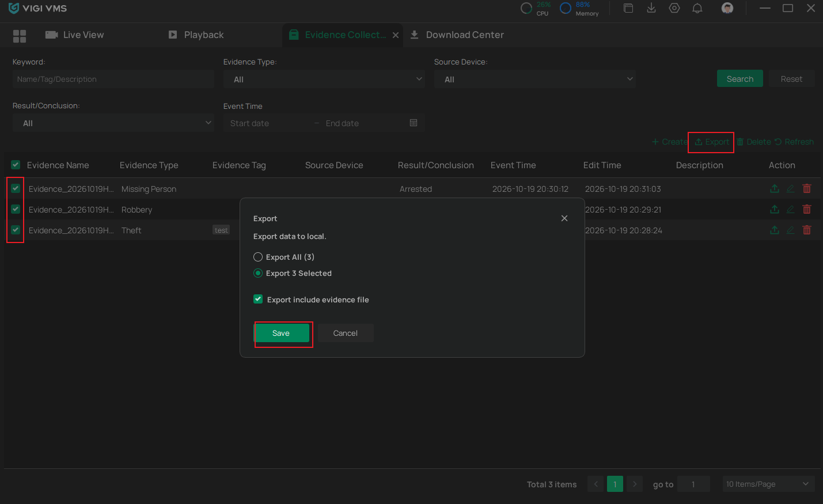
Task: Click Cancel in the Export dialog
Action: [346, 333]
